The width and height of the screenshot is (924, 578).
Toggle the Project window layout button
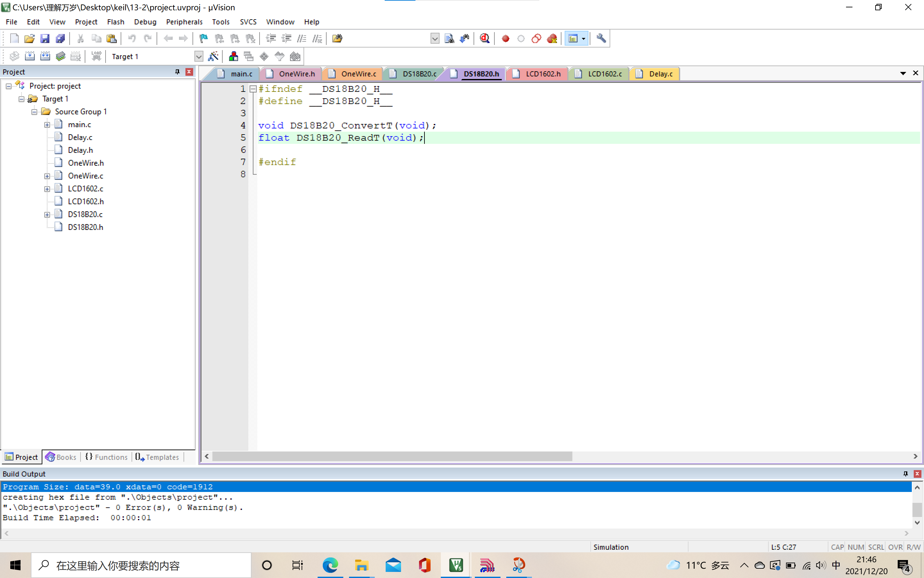(573, 38)
